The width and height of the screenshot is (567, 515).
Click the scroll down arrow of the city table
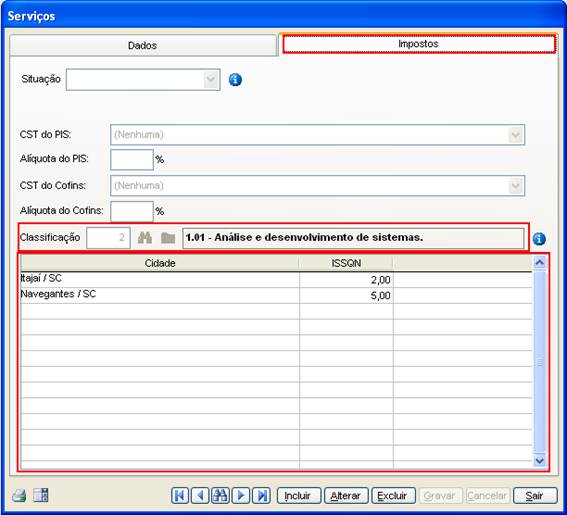[x=540, y=461]
